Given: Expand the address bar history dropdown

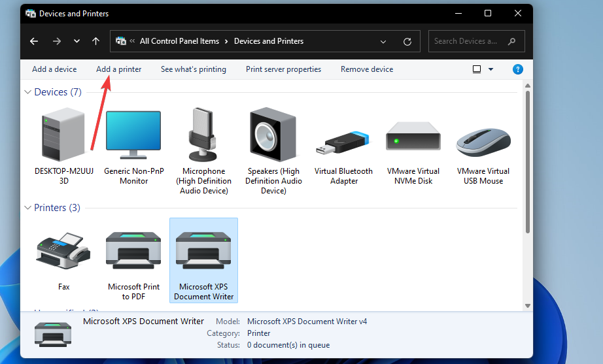Looking at the screenshot, I should click(383, 41).
